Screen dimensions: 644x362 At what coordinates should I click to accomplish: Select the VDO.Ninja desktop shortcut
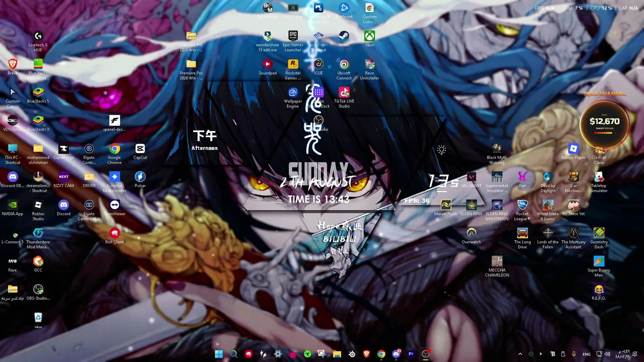coord(13,123)
